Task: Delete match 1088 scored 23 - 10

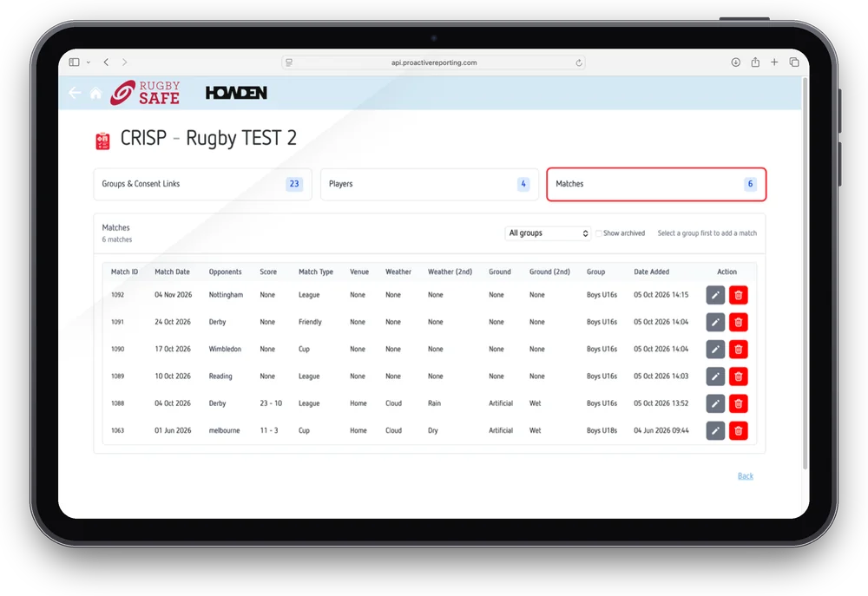Action: tap(739, 403)
